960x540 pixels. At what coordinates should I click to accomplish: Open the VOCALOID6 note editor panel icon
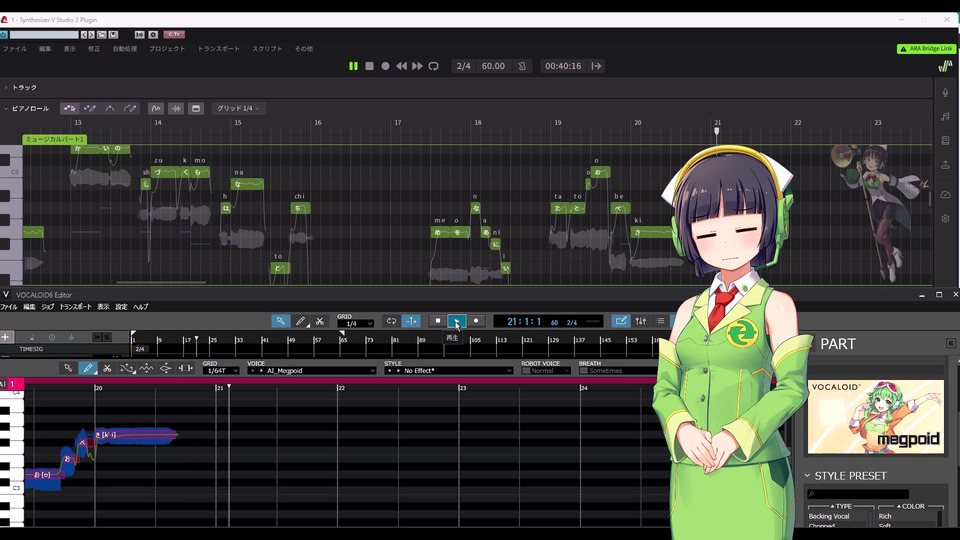[x=620, y=321]
